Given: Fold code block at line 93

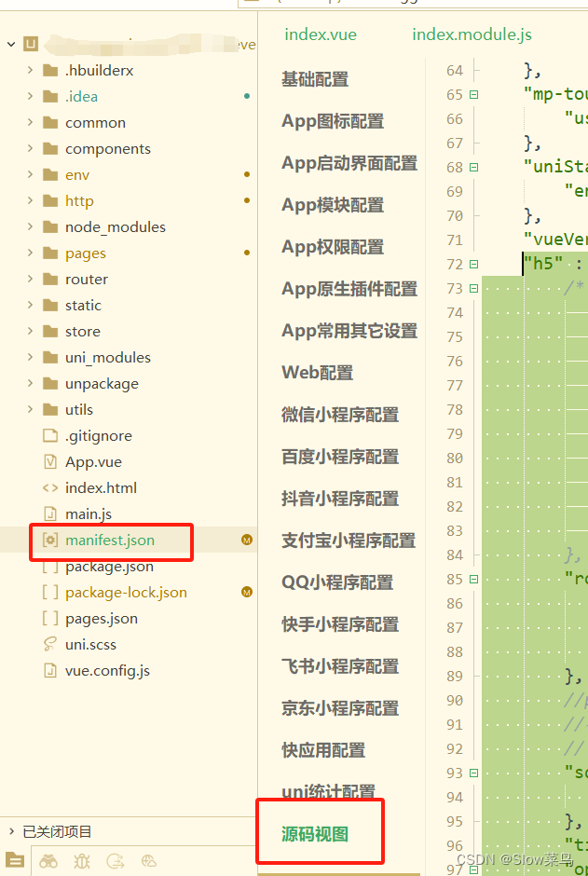Looking at the screenshot, I should coord(474,773).
